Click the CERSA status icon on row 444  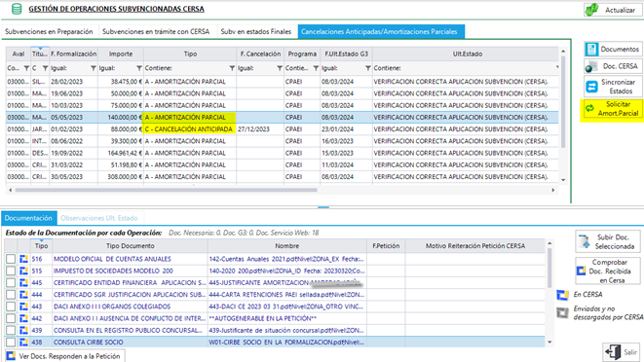pos(23,295)
